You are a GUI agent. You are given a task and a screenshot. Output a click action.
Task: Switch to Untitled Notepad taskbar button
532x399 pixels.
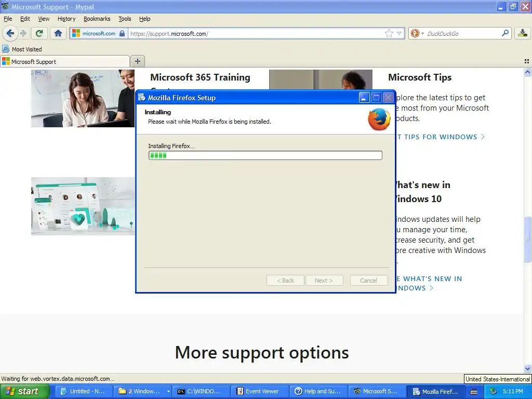(x=84, y=391)
